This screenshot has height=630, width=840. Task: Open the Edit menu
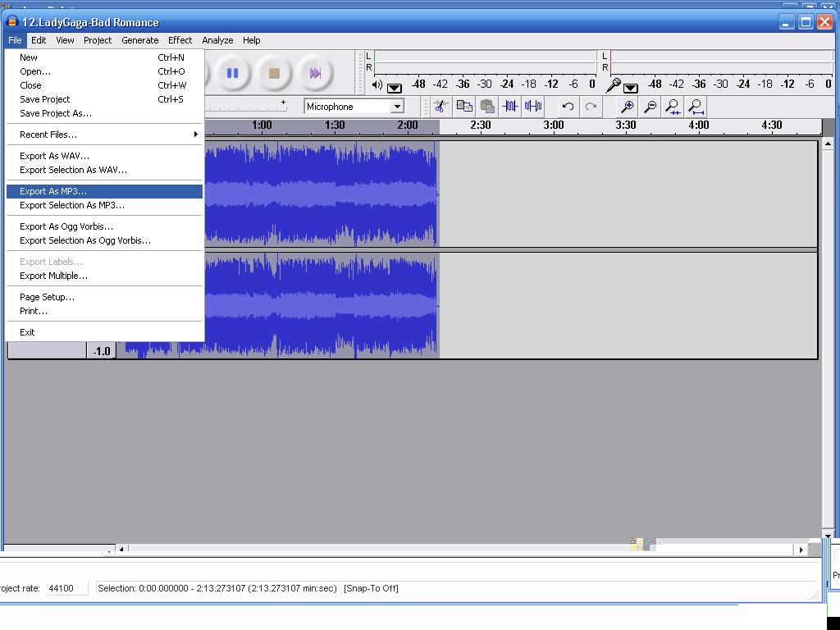(x=39, y=40)
